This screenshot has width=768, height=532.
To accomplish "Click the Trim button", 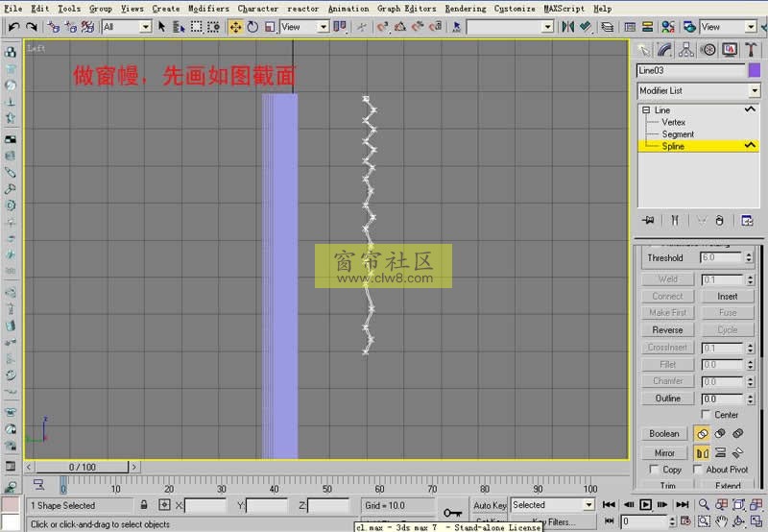I will point(667,485).
